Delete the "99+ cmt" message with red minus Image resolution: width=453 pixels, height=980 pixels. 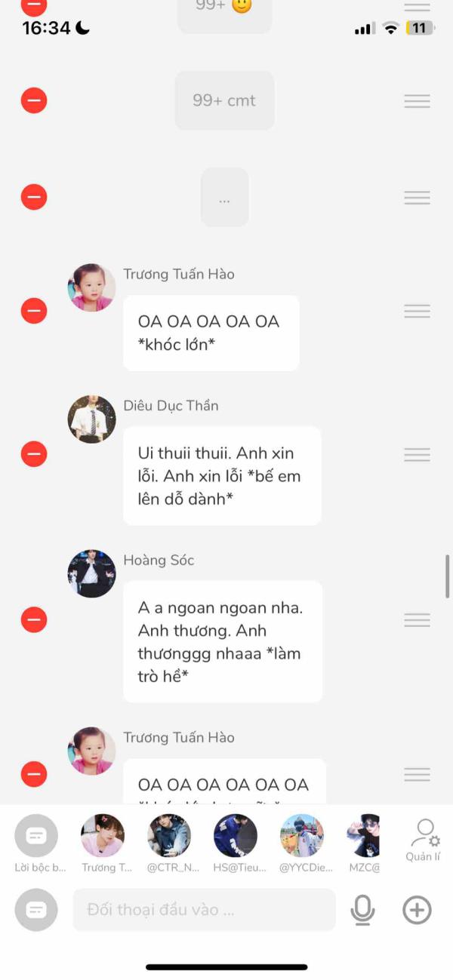pos(34,100)
